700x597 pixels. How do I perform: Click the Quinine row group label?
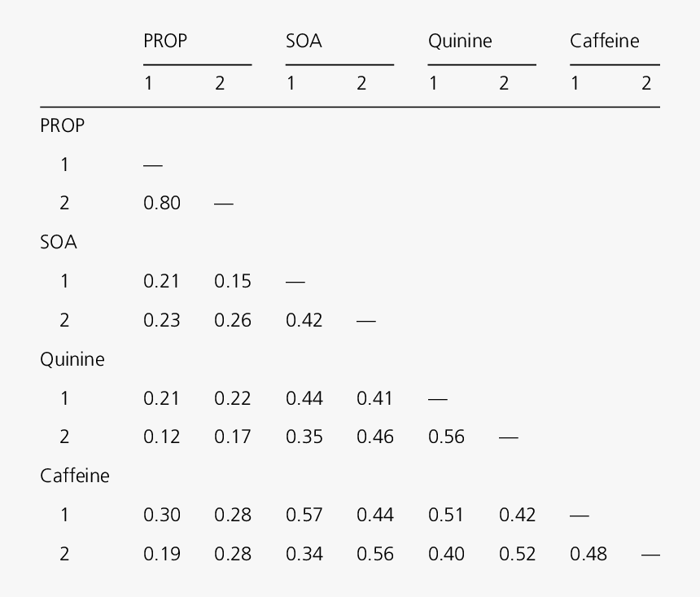click(x=72, y=359)
